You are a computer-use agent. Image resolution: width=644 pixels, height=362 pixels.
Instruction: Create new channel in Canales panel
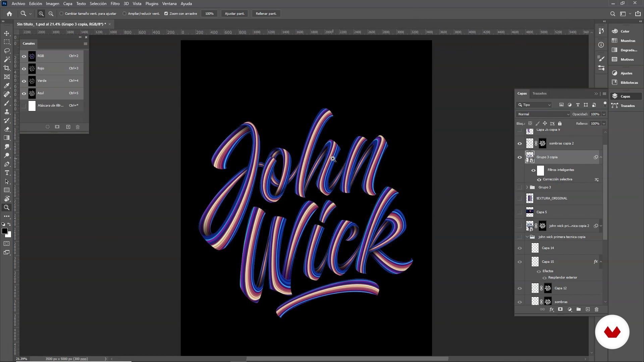click(68, 127)
